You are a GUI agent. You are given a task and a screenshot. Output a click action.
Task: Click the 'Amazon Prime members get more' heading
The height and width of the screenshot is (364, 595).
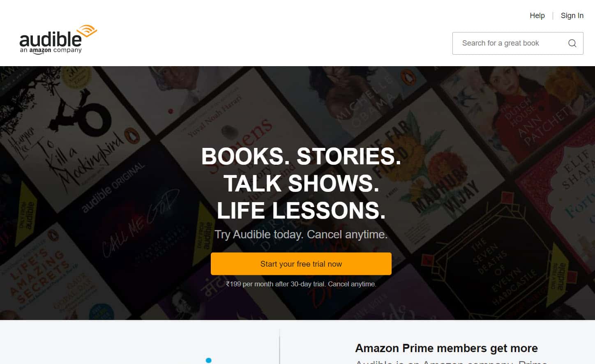[446, 348]
